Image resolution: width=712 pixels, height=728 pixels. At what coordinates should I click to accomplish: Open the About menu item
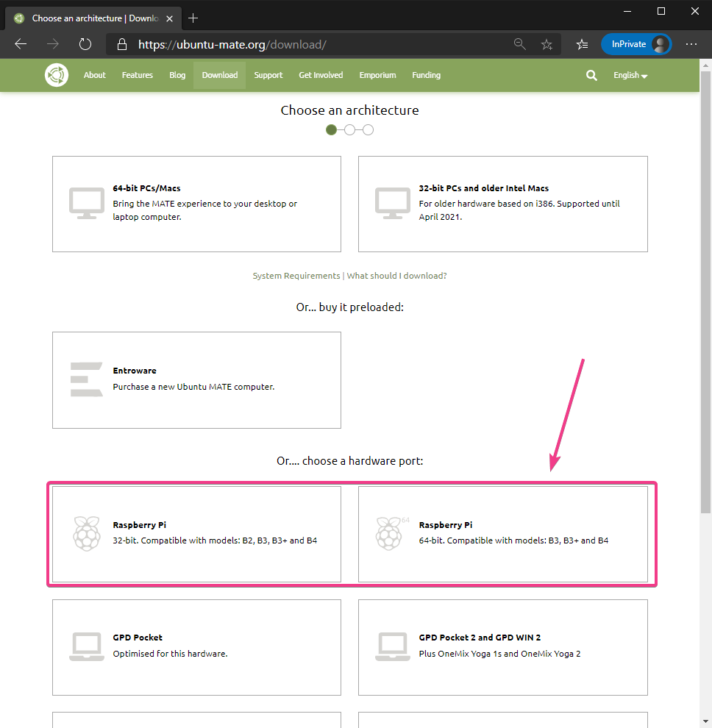95,75
